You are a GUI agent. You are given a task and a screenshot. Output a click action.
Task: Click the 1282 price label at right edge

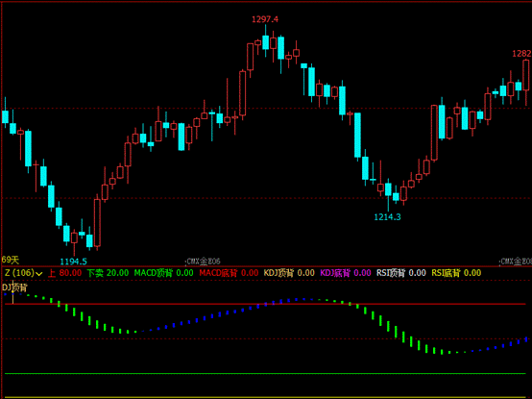point(521,53)
